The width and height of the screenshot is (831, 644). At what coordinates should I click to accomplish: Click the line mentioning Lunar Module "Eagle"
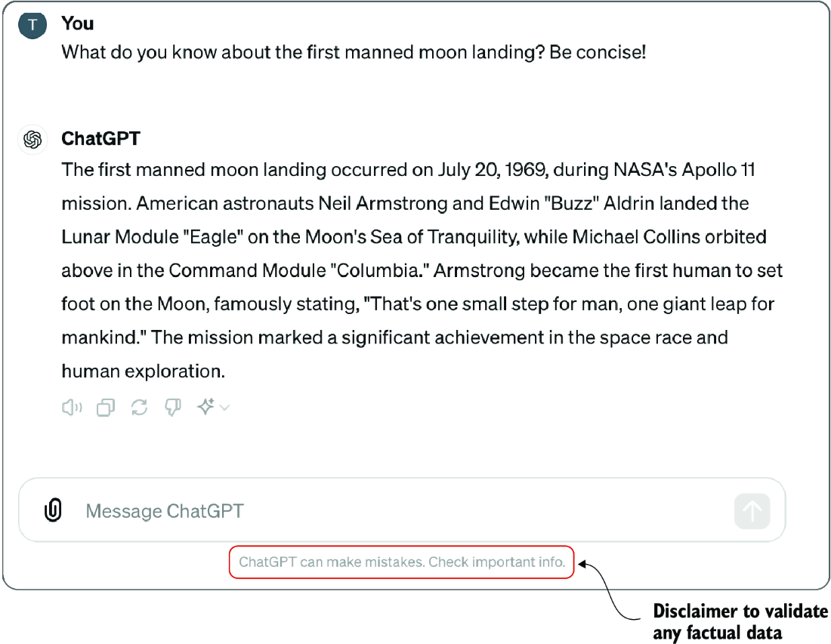414,237
